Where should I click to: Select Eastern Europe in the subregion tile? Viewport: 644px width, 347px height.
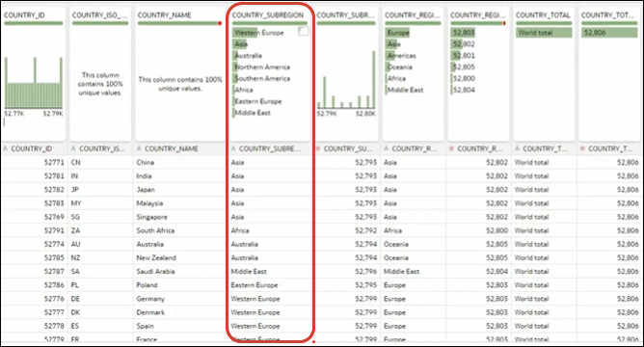point(258,101)
